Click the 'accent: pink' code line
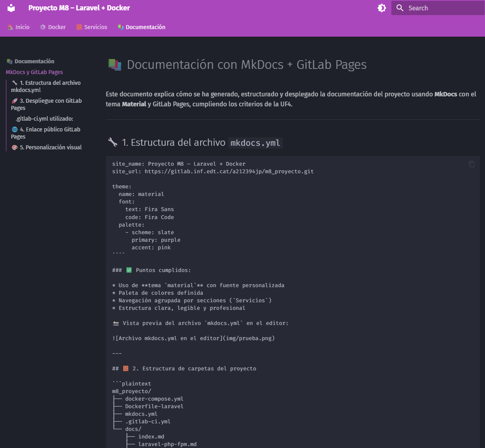Viewport: 485px width, 448px height. tap(151, 248)
